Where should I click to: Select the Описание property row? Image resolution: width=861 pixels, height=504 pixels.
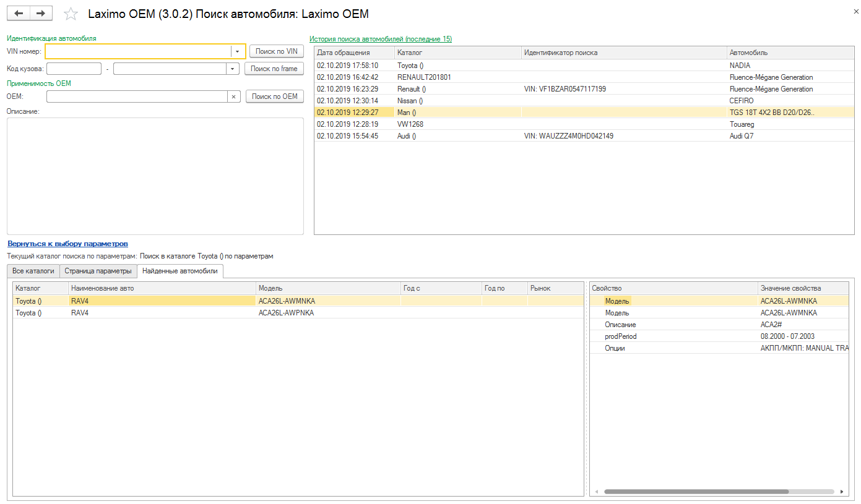click(x=719, y=325)
